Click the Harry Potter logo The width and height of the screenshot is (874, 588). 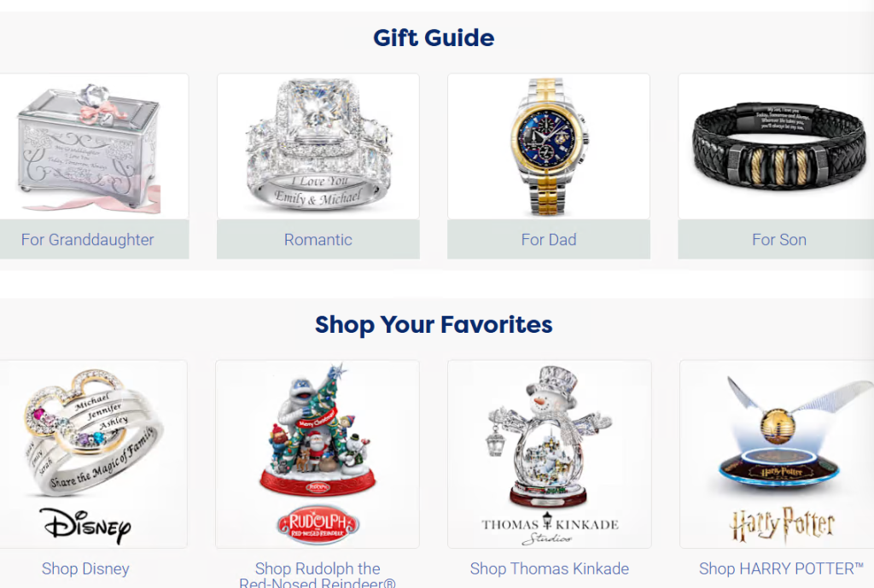coord(783,525)
